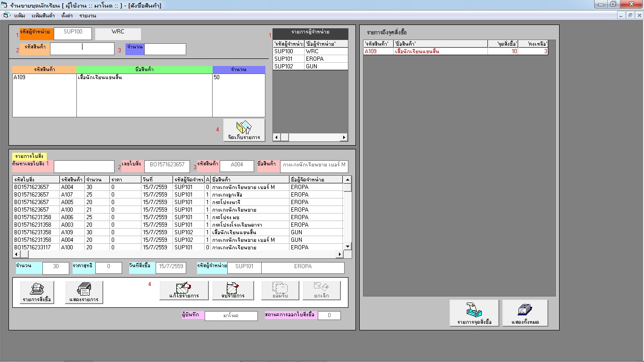This screenshot has height=362, width=644.
Task: Click the รหัสผู้จำหน่าย field showing SUP100
Action: tap(73, 34)
